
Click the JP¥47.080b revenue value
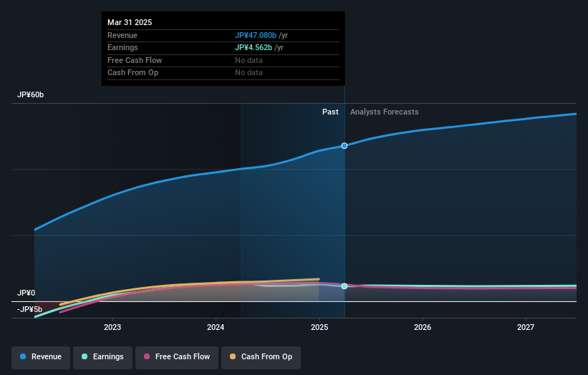[256, 35]
